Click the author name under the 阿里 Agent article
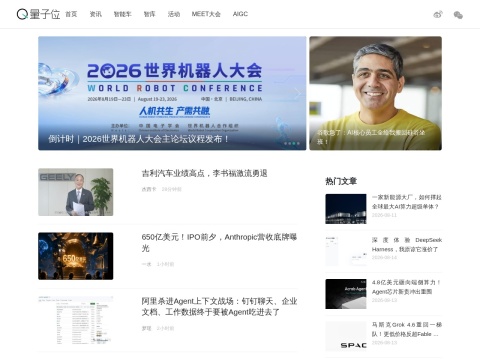Viewport: 480px width, 360px height. [146, 328]
